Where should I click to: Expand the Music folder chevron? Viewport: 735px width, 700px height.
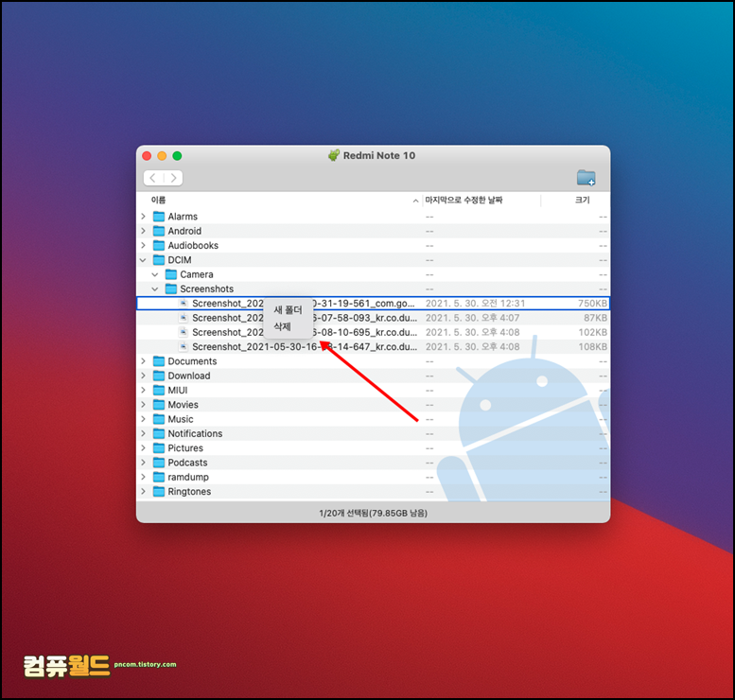pos(144,420)
